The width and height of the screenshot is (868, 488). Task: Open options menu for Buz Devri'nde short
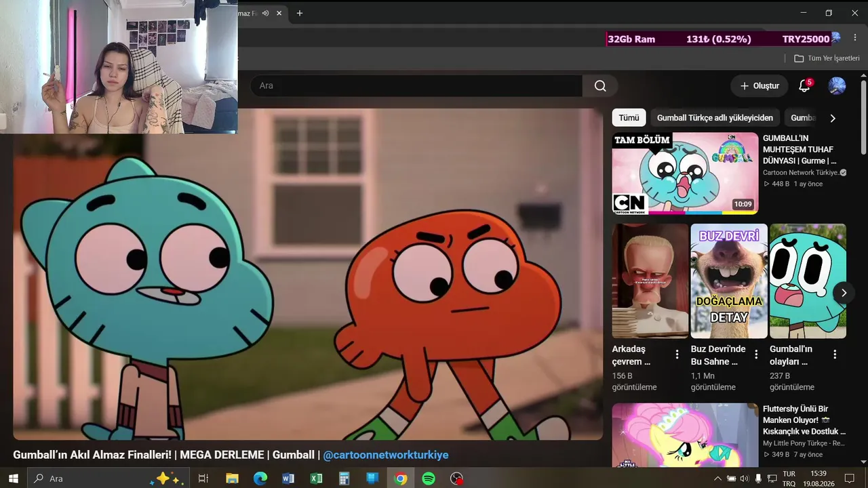click(x=756, y=354)
